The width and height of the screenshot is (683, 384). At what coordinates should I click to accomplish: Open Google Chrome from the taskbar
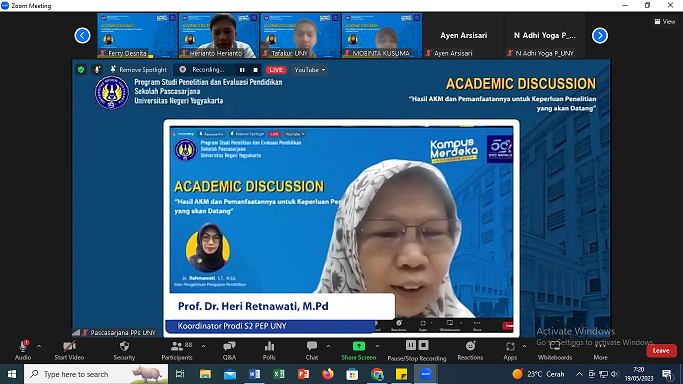(x=377, y=374)
